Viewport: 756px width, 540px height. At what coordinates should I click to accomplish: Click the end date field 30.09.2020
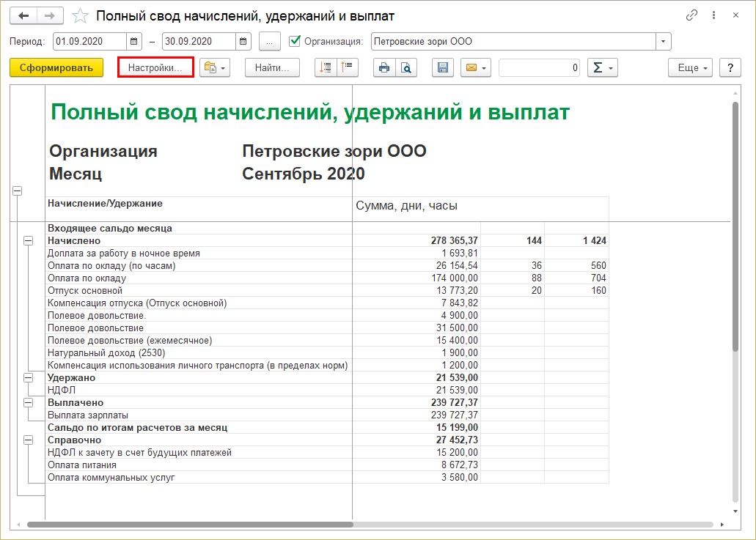[199, 42]
